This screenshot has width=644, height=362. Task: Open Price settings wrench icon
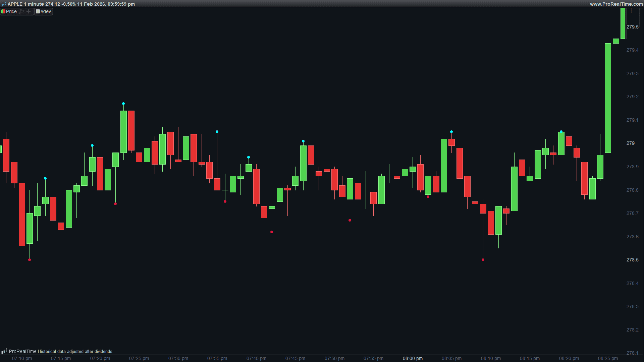21,11
